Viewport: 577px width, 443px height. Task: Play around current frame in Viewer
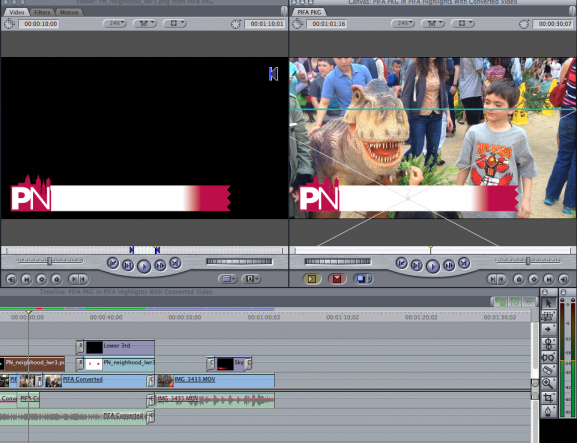pyautogui.click(x=160, y=265)
